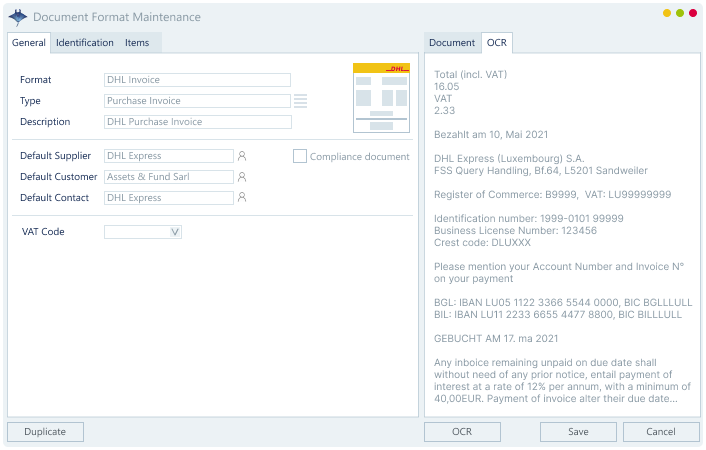Enable the Compliance document checkbox
706x450 pixels.
click(x=299, y=156)
